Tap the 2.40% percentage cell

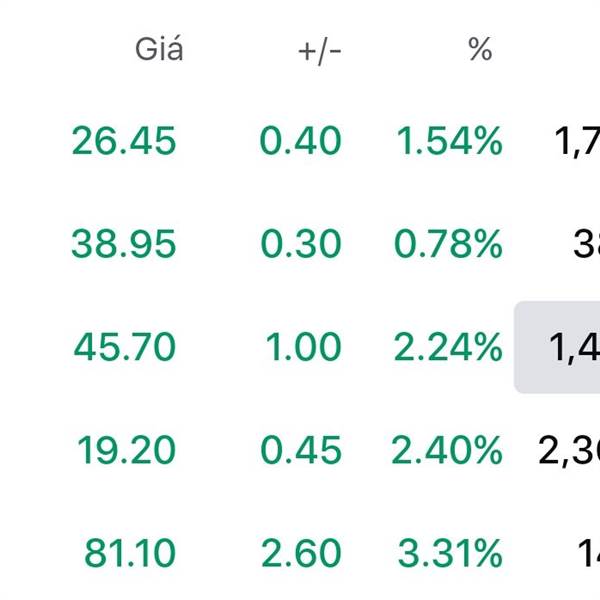point(447,450)
